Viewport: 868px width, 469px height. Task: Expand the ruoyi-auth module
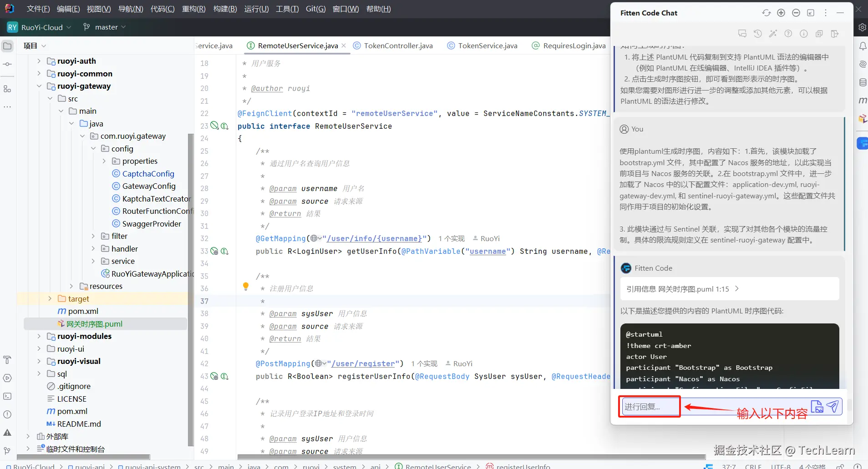click(x=39, y=61)
